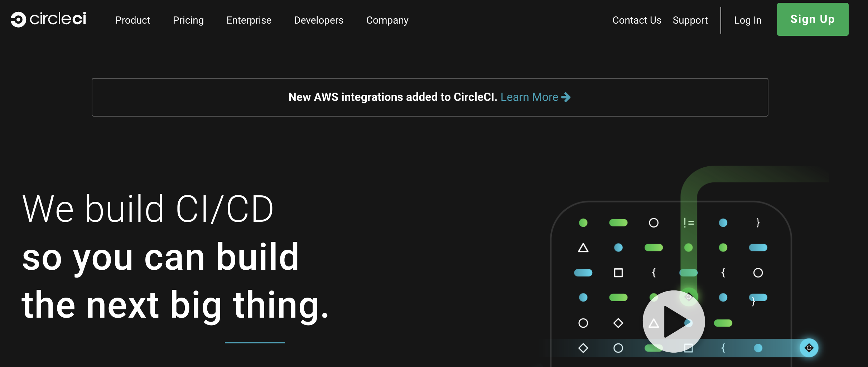Open the Pricing page
The height and width of the screenshot is (367, 868).
(x=188, y=20)
